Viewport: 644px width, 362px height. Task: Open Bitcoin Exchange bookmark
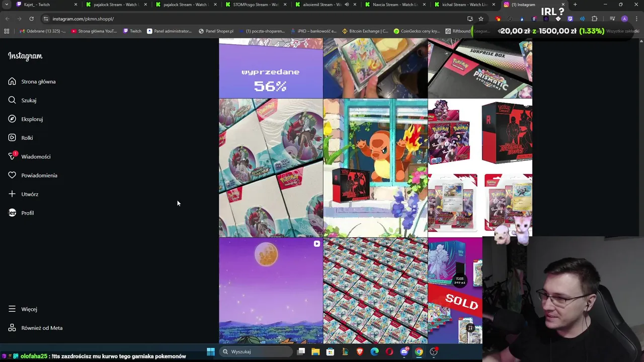365,31
